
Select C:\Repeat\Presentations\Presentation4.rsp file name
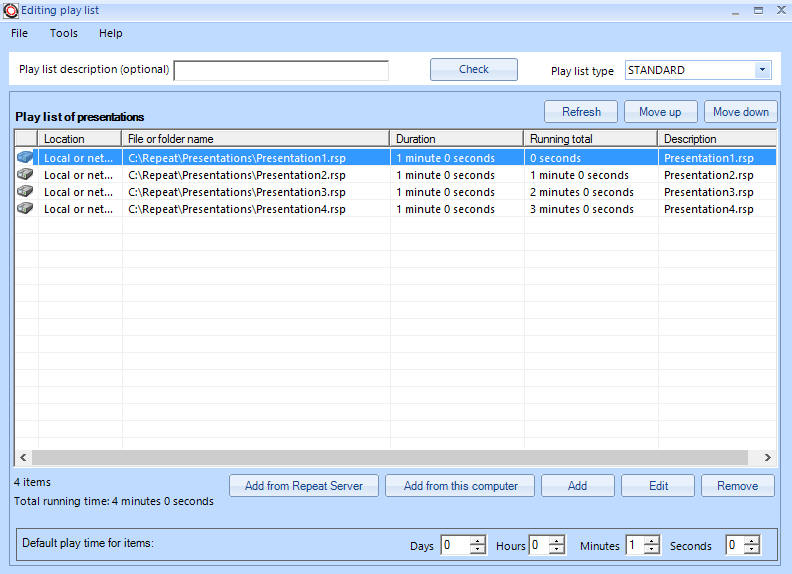pos(237,209)
